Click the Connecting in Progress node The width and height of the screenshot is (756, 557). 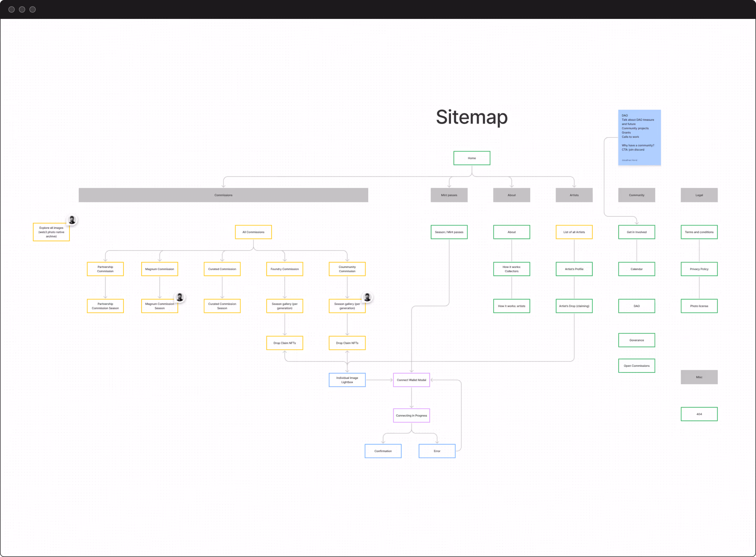coord(411,415)
